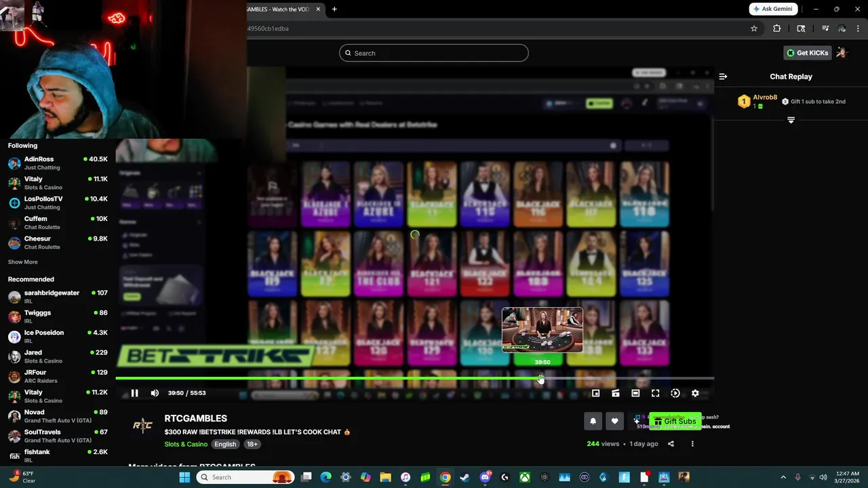868x488 pixels.
Task: Open Jared's Slots & Casino channel
Action: pos(58,357)
